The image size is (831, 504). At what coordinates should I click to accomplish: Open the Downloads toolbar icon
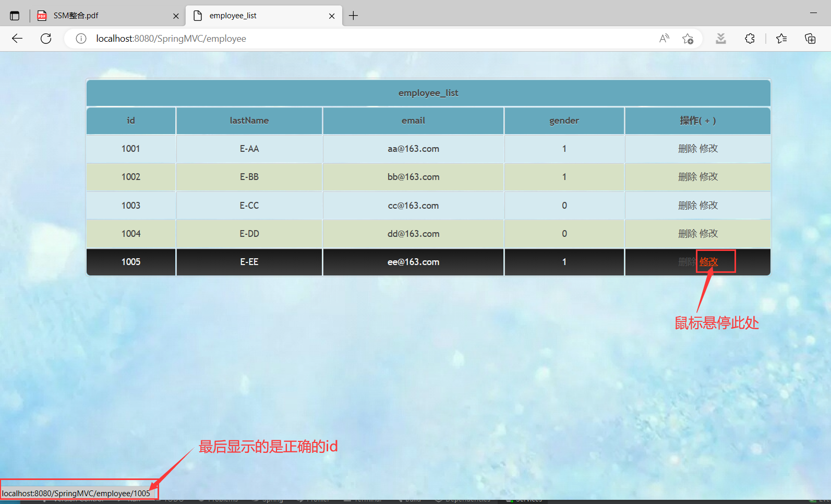(721, 39)
